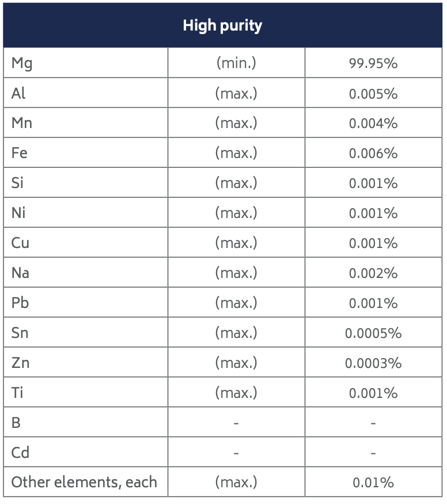Click the Cu element cell
Screen dimensions: 447x504
pos(20,243)
